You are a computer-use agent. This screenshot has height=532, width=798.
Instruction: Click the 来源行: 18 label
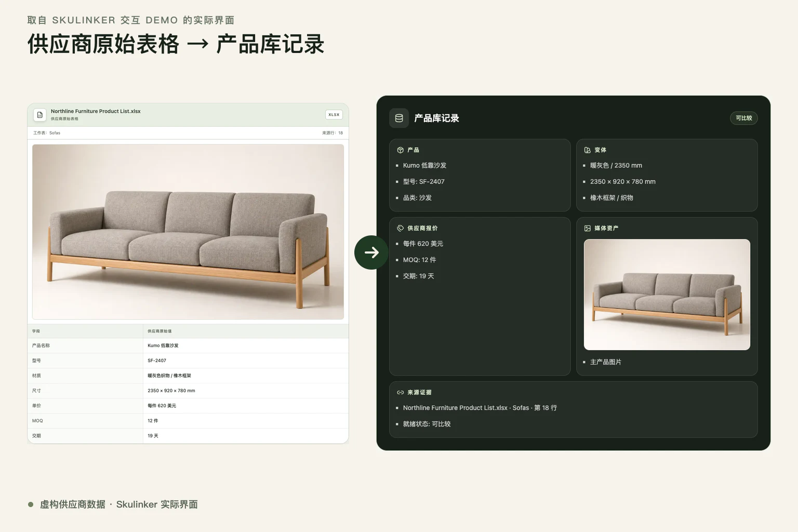[332, 133]
